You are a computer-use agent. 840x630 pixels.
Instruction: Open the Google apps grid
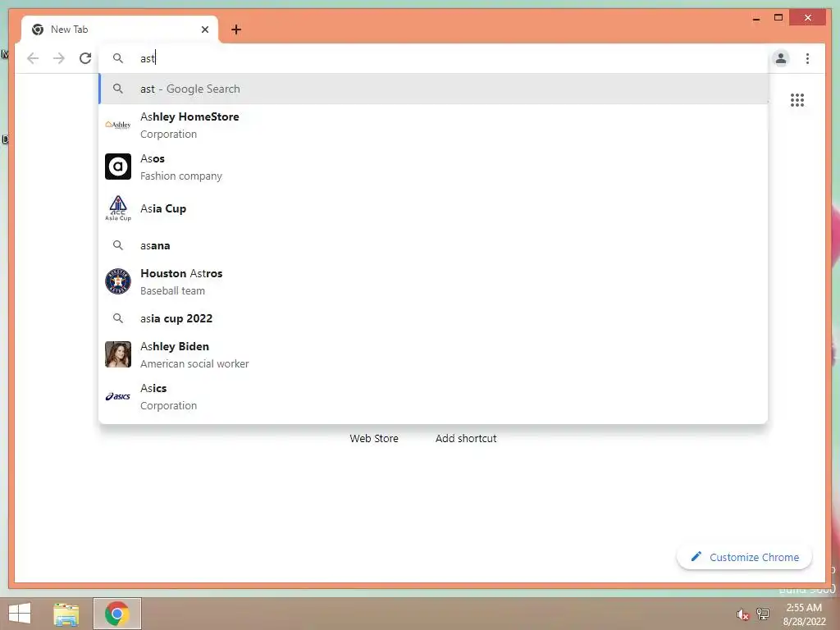797,100
